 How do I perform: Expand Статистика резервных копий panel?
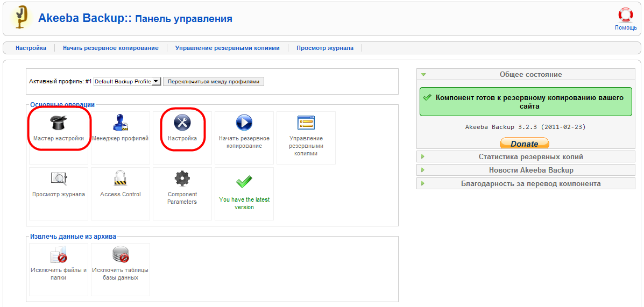tap(526, 157)
